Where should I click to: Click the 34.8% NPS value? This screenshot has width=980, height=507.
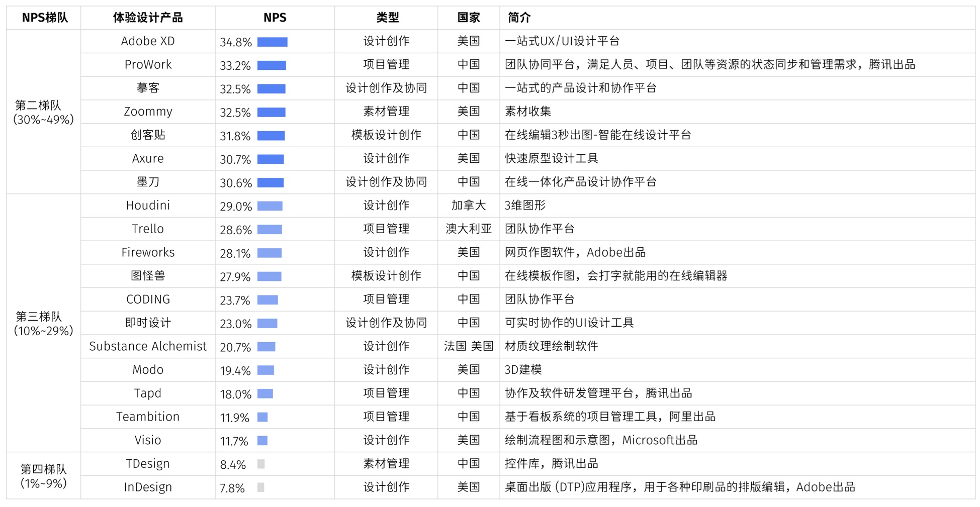(235, 42)
